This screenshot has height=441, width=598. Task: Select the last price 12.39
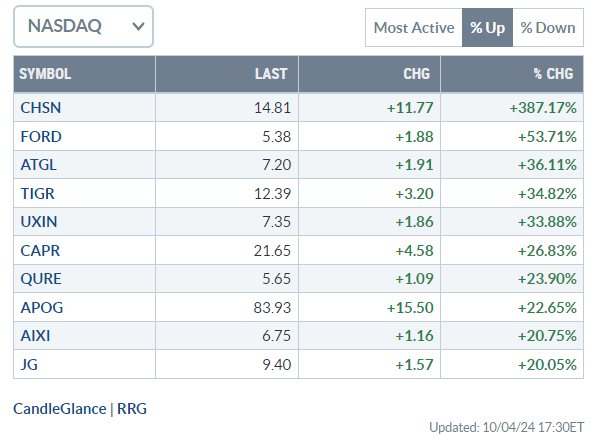point(272,194)
